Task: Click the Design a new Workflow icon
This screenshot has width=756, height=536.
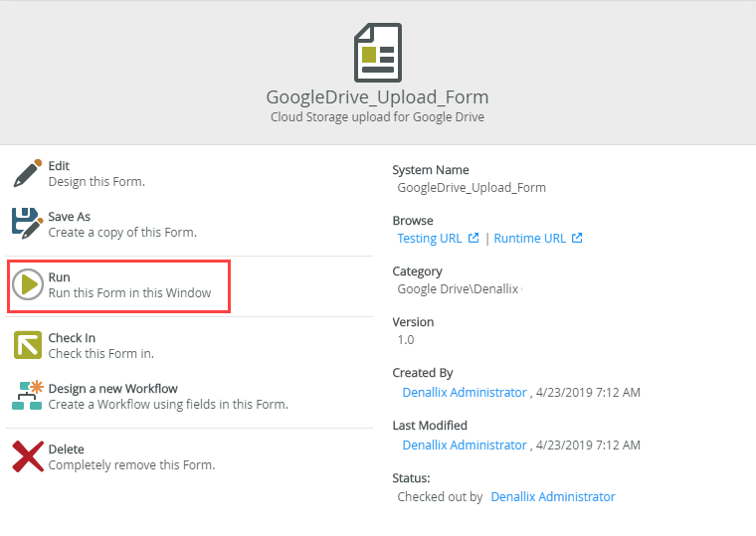Action: tap(28, 396)
